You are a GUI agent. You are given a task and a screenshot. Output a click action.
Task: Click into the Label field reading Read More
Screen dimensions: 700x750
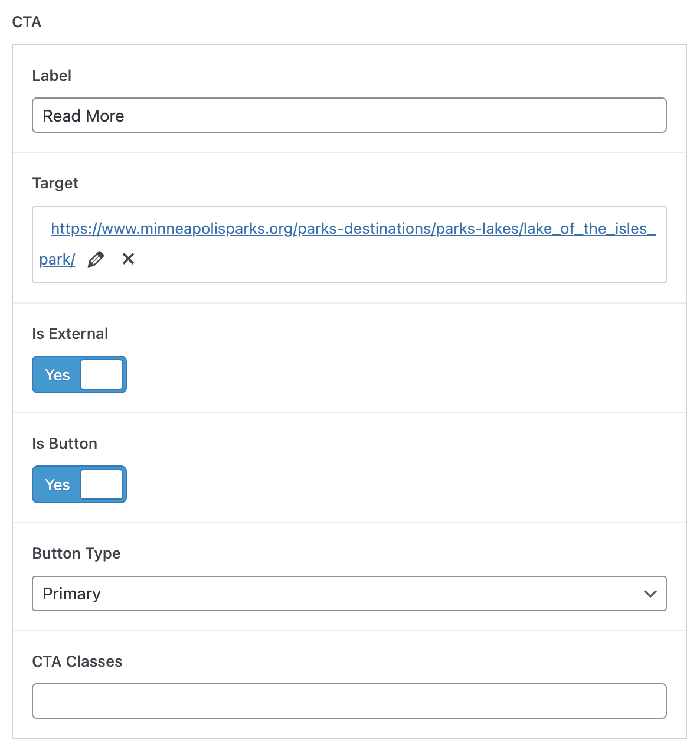coord(349,115)
